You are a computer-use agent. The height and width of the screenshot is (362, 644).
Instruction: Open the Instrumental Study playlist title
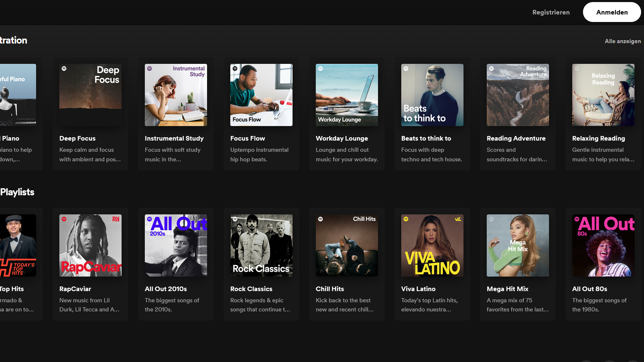[x=174, y=138]
